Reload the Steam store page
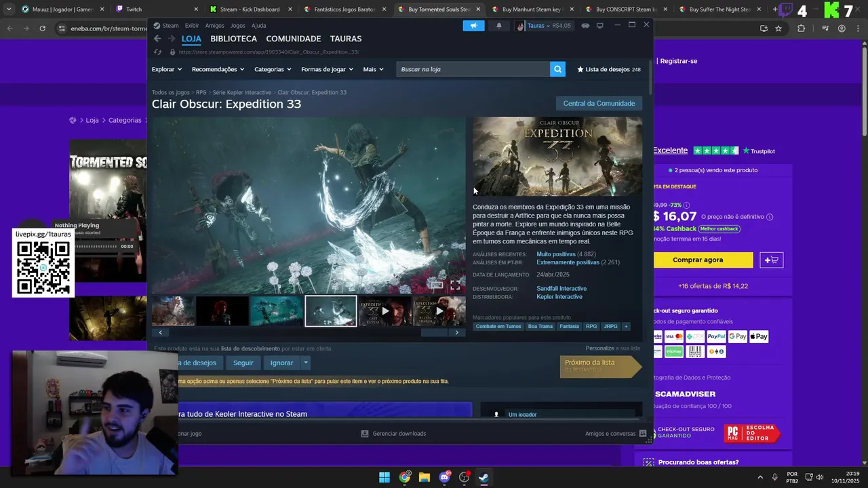Viewport: 868px width, 488px height. [157, 52]
